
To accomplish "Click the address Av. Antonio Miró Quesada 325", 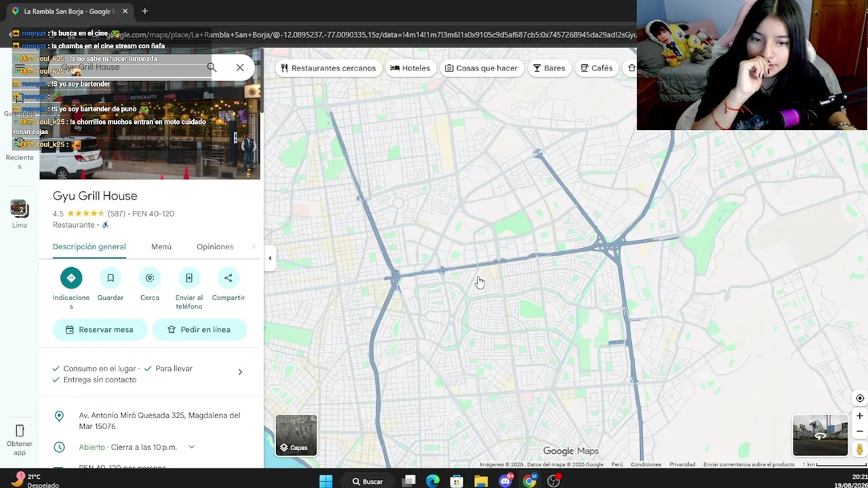I will pos(159,421).
